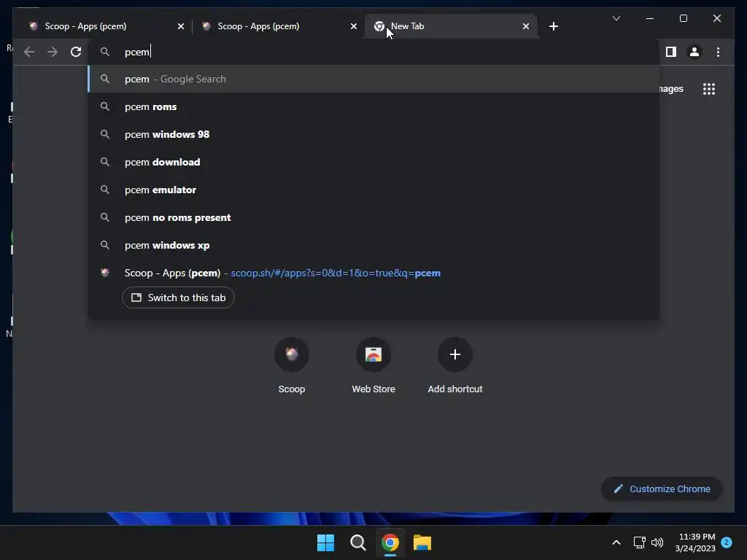Open the Chrome side panel

(671, 52)
